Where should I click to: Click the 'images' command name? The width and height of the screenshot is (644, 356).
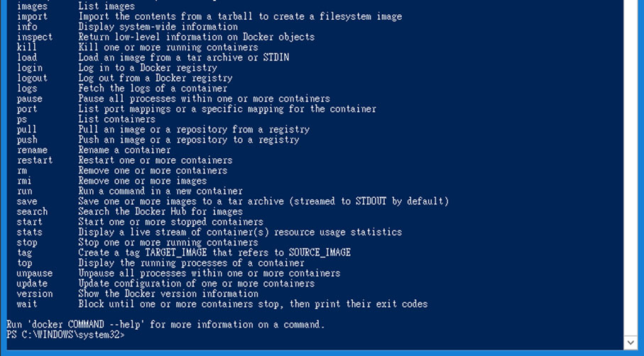click(x=32, y=6)
